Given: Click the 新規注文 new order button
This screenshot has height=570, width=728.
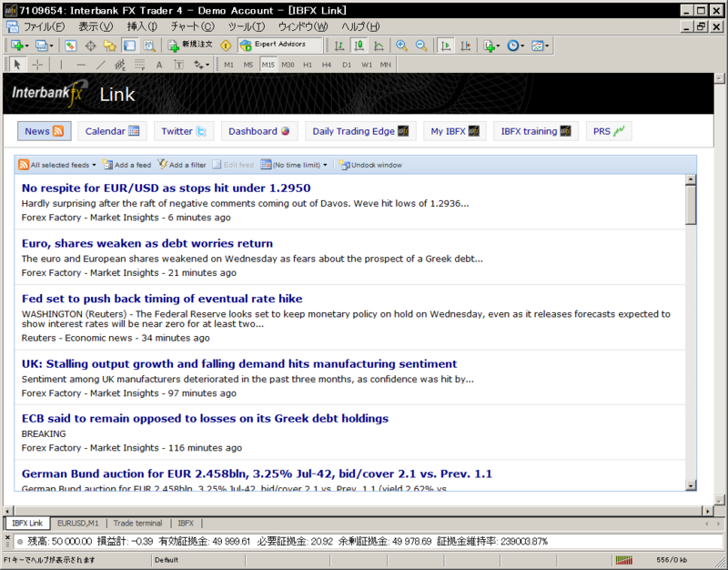Looking at the screenshot, I should [190, 45].
